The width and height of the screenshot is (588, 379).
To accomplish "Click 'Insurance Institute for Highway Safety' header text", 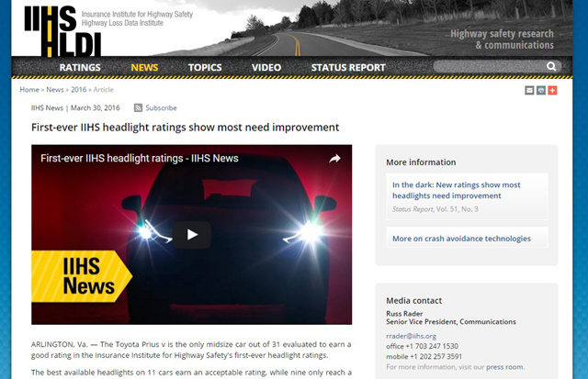I will coord(137,15).
